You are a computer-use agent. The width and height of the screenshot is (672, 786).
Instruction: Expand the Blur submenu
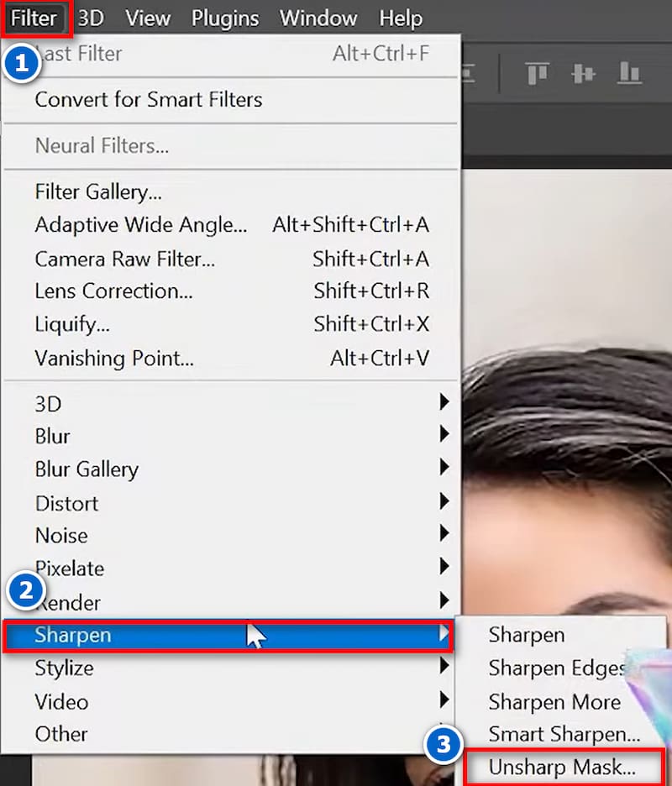pyautogui.click(x=52, y=436)
